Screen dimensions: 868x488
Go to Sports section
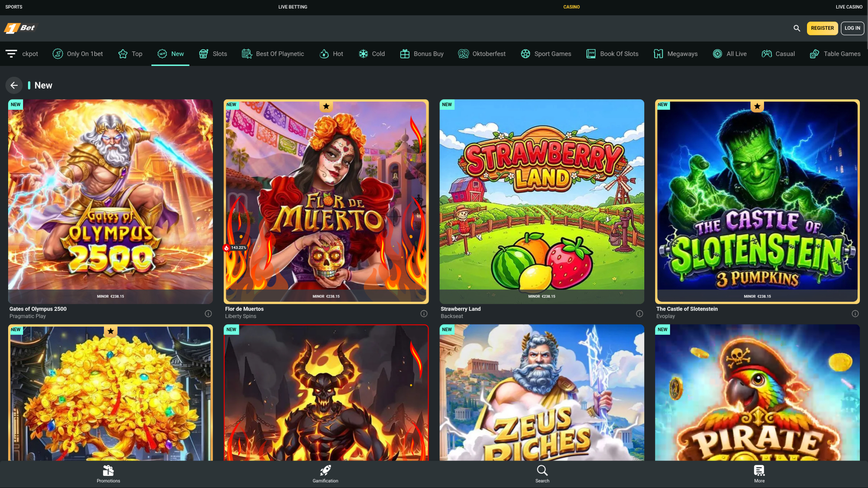[x=14, y=7]
